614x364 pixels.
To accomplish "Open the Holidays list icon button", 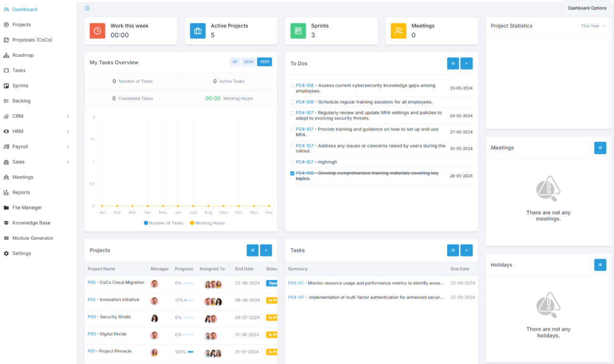I will click(x=600, y=265).
